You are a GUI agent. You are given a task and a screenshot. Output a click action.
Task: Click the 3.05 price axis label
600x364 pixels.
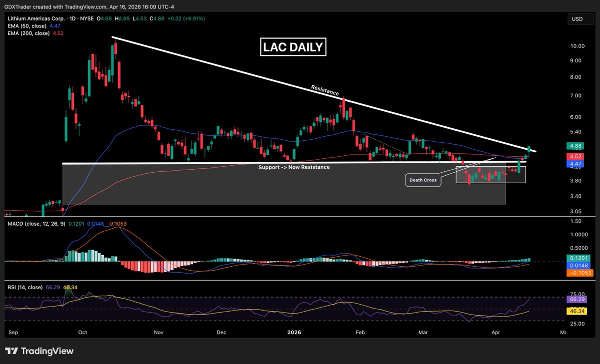point(576,211)
